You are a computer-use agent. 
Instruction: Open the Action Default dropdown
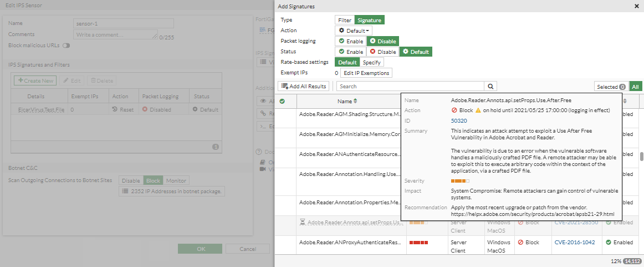pos(355,31)
